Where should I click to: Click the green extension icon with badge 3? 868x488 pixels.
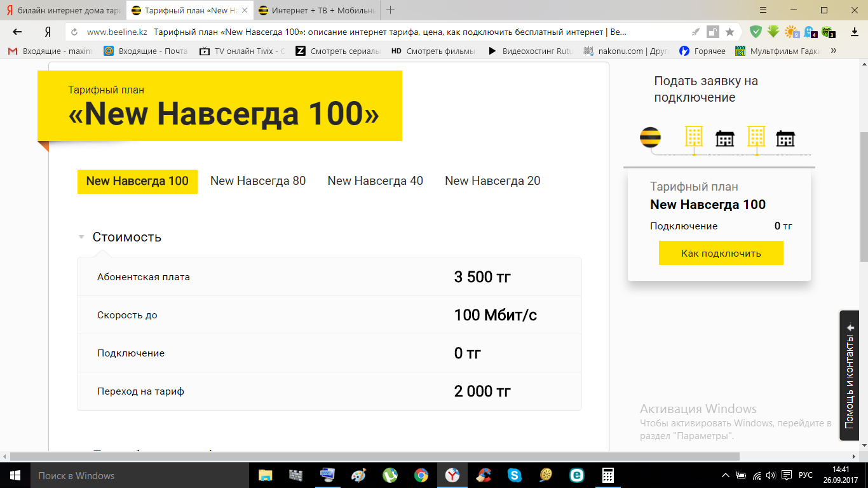[x=828, y=32]
